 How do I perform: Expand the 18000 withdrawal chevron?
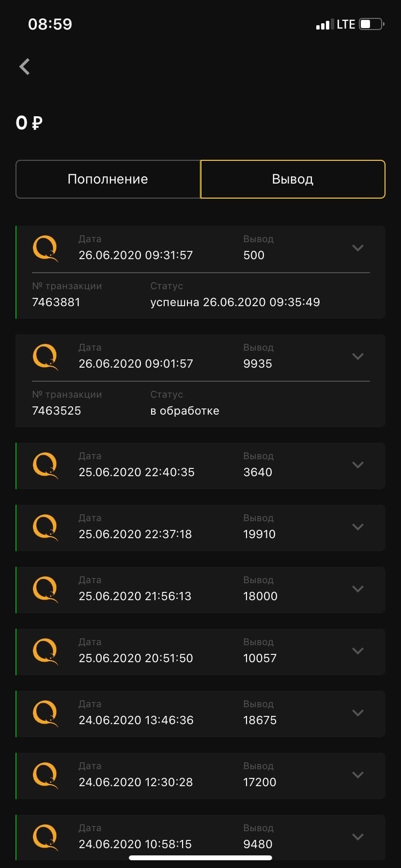pyautogui.click(x=358, y=589)
